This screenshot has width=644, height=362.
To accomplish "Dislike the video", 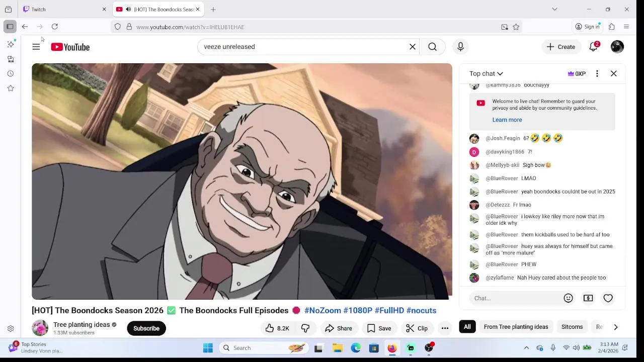I will click(305, 328).
